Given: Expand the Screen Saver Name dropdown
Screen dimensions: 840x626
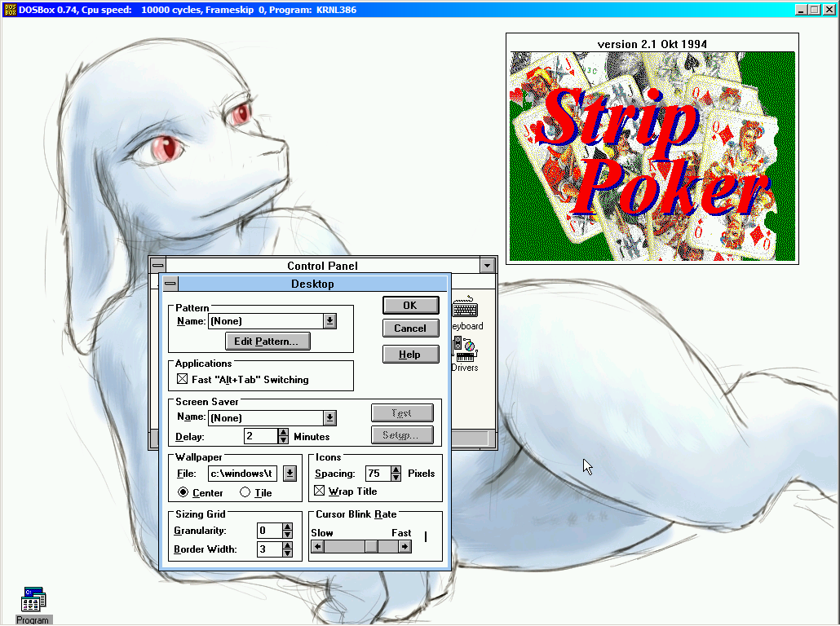Looking at the screenshot, I should 329,418.
